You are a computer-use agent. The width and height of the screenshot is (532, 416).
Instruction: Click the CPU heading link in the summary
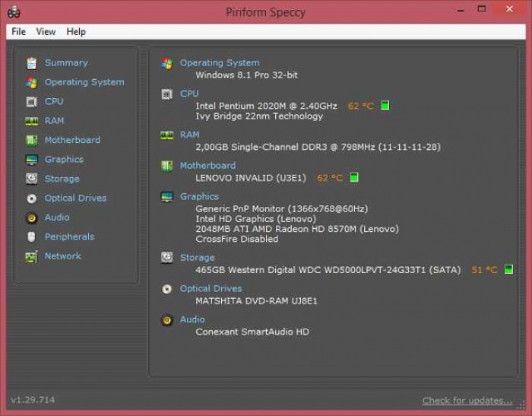coord(189,94)
